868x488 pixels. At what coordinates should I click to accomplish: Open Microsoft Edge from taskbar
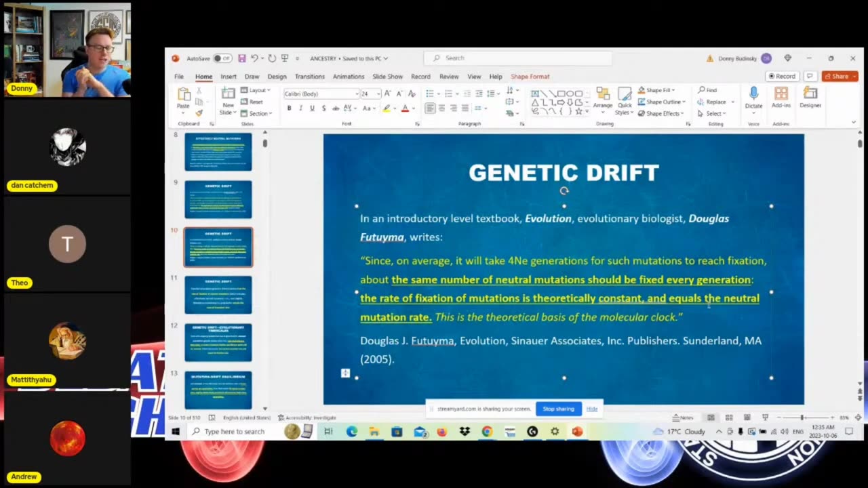(351, 432)
